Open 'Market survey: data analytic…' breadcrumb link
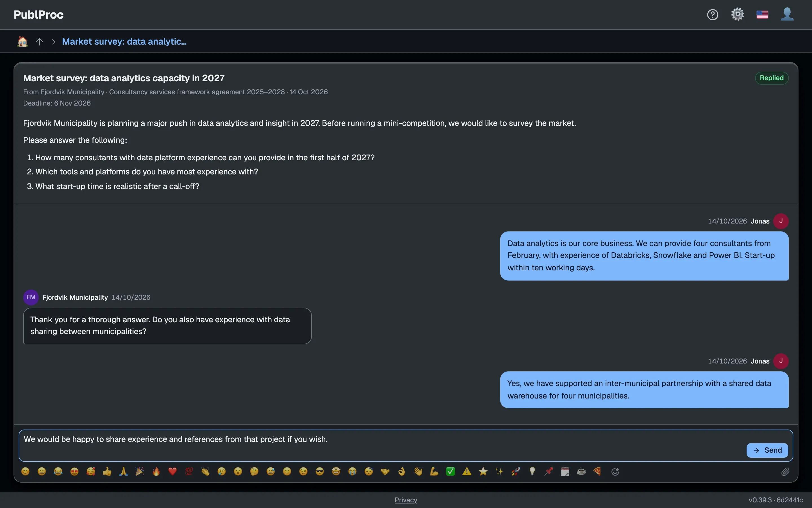This screenshot has width=812, height=508. 124,41
